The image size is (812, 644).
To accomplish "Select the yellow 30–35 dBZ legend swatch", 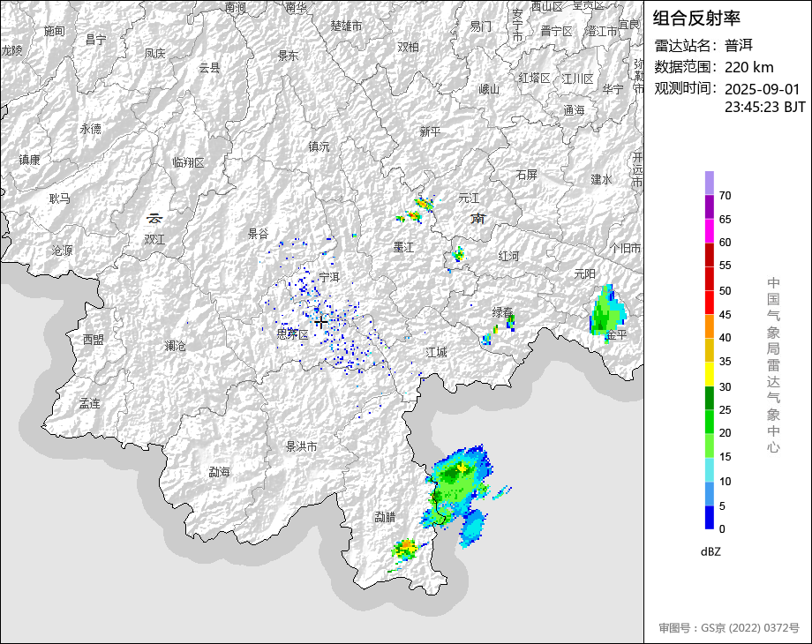I will [709, 373].
